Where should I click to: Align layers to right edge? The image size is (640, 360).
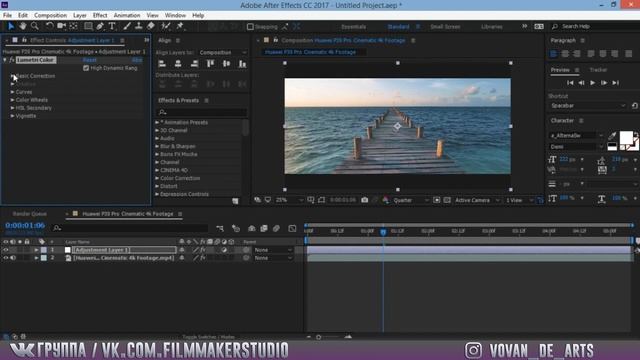(194, 64)
